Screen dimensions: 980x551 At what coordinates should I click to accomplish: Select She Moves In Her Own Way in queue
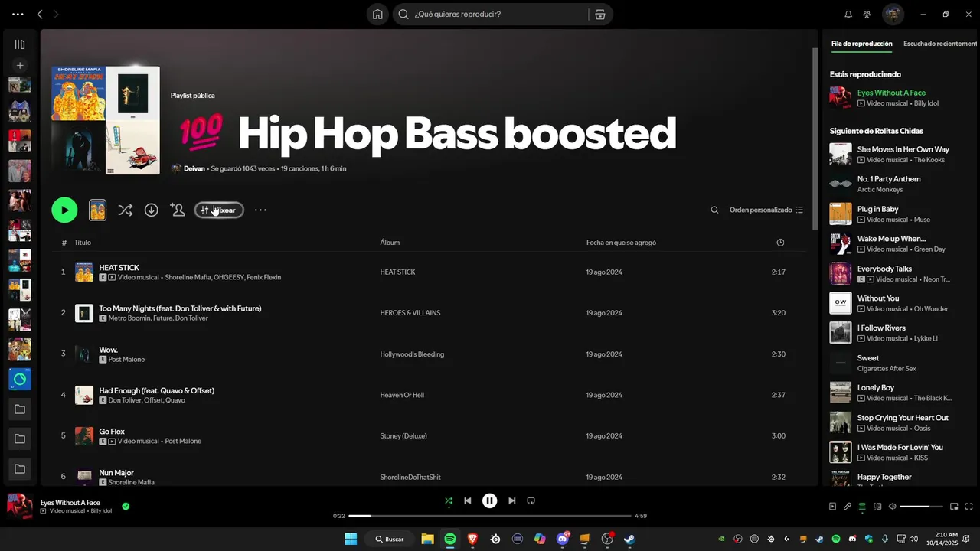892,155
